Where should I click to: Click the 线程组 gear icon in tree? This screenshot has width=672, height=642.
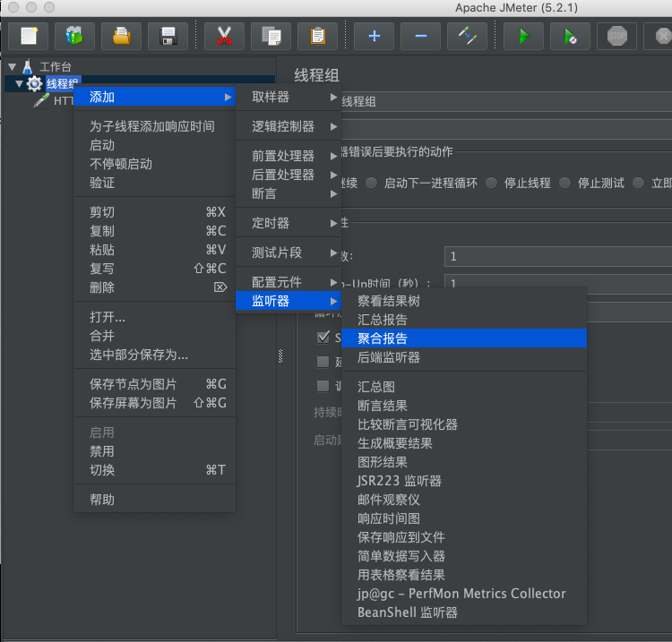pos(34,83)
